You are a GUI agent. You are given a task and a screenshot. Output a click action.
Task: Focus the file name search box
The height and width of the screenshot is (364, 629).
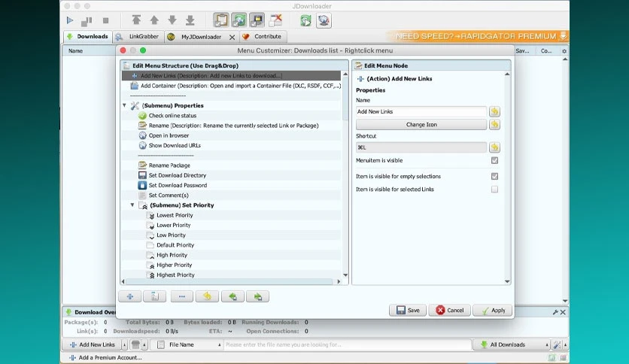[x=347, y=344]
